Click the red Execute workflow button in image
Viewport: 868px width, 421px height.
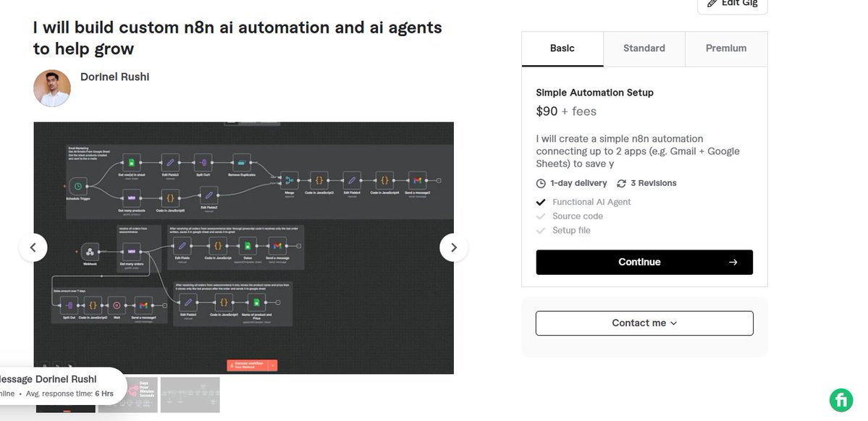252,365
